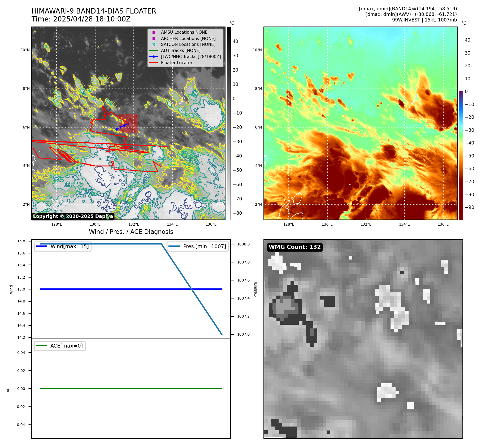Click the Wind[max=15] legend box
Viewport: 481px width, 448px height.
[x=63, y=246]
